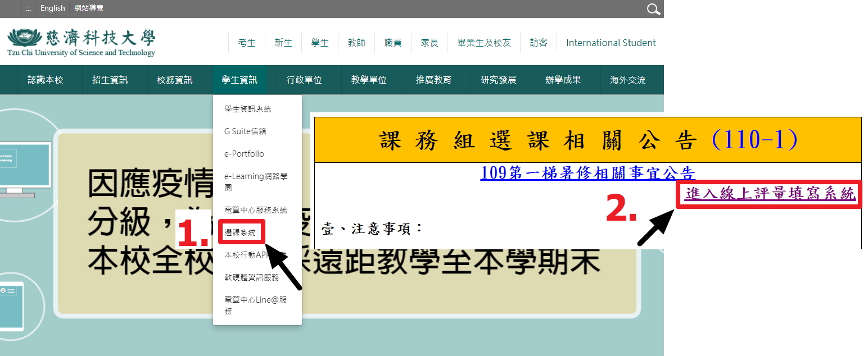Open the 認識本校 navigation menu
This screenshot has width=868, height=356.
tap(46, 80)
